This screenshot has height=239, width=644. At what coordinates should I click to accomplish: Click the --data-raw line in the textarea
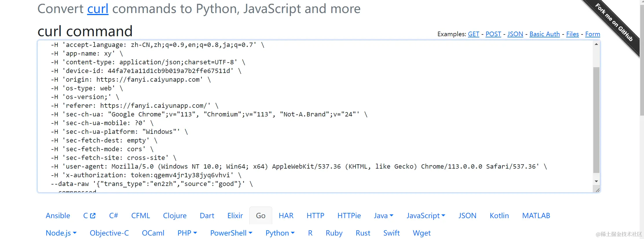click(x=152, y=184)
